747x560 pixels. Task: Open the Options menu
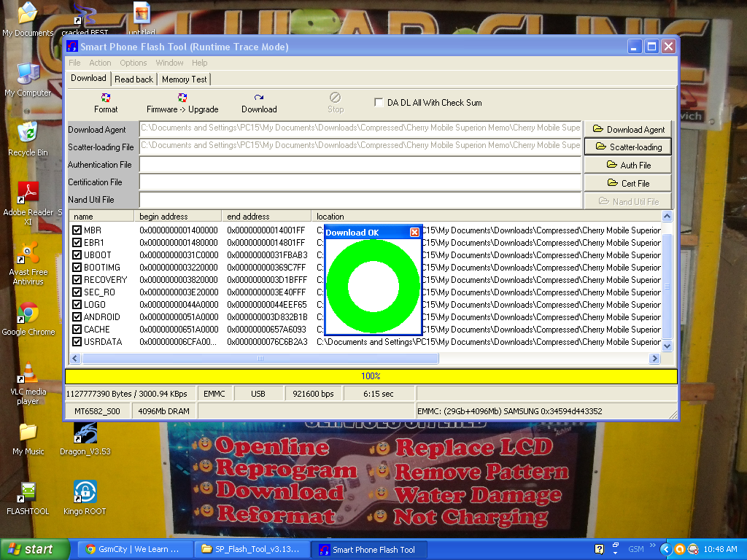[x=133, y=63]
